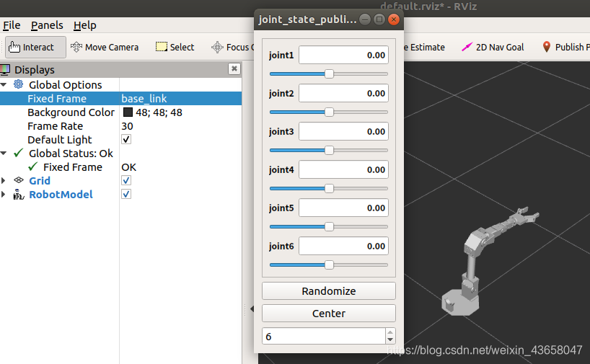This screenshot has height=364, width=590.
Task: Collapse the Displays panel using side arrow
Action: [x=252, y=308]
